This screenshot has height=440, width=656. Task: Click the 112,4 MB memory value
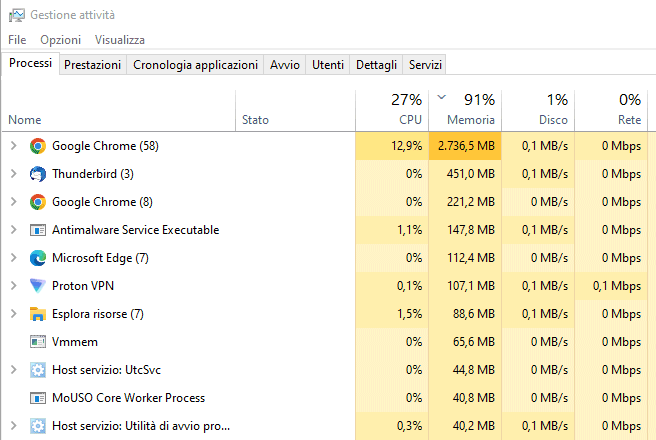click(471, 258)
